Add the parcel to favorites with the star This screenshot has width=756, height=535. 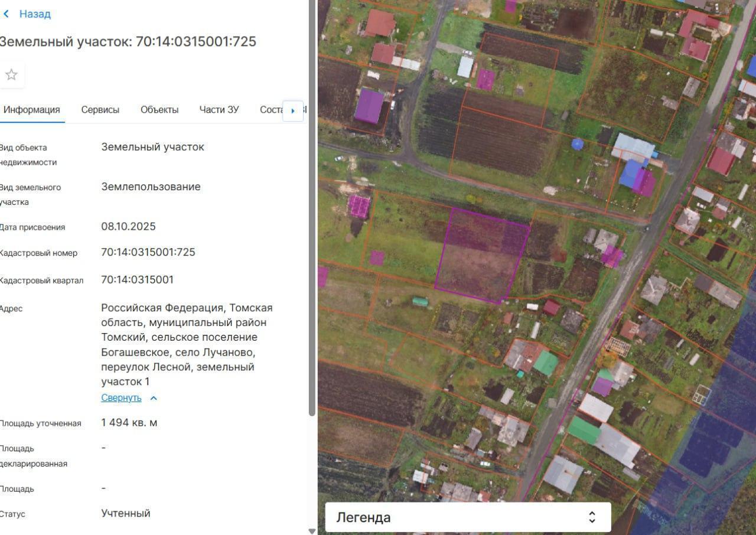pos(11,75)
